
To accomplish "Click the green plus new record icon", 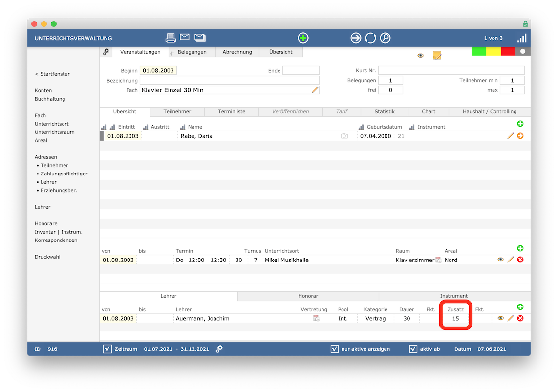I will click(x=303, y=38).
